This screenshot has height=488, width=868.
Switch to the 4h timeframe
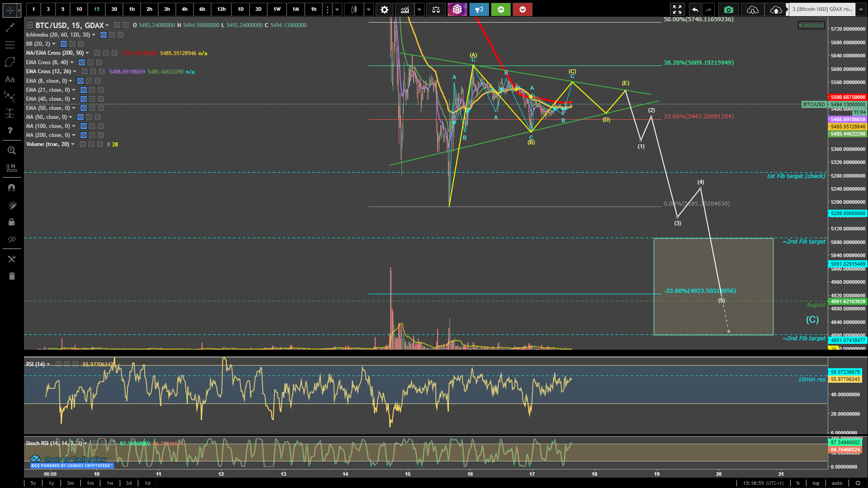[x=184, y=9]
